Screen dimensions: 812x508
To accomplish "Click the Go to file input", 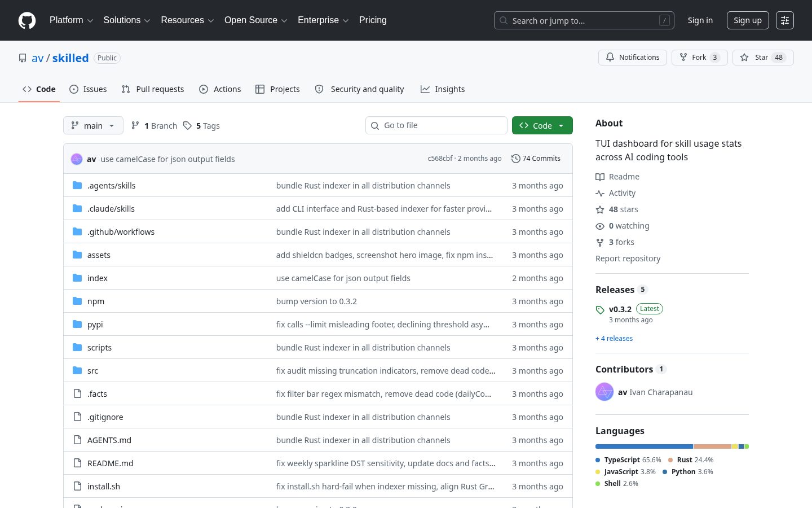I will click(x=436, y=125).
